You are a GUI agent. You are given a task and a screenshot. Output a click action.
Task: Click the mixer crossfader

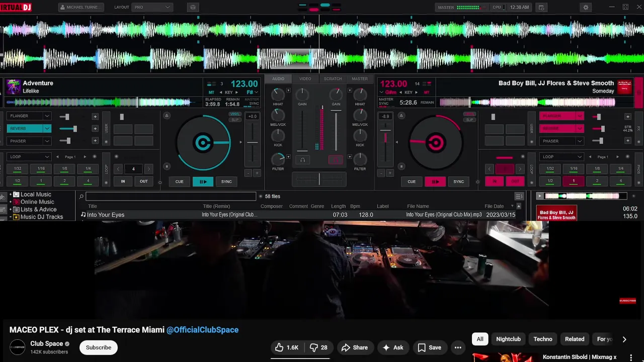[319, 178]
